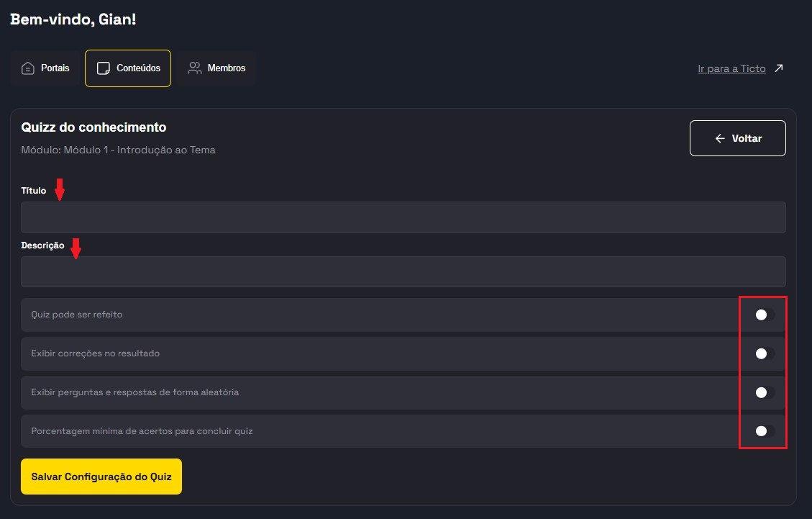Click into the Descrição text field
The width and height of the screenshot is (812, 519).
coord(403,272)
